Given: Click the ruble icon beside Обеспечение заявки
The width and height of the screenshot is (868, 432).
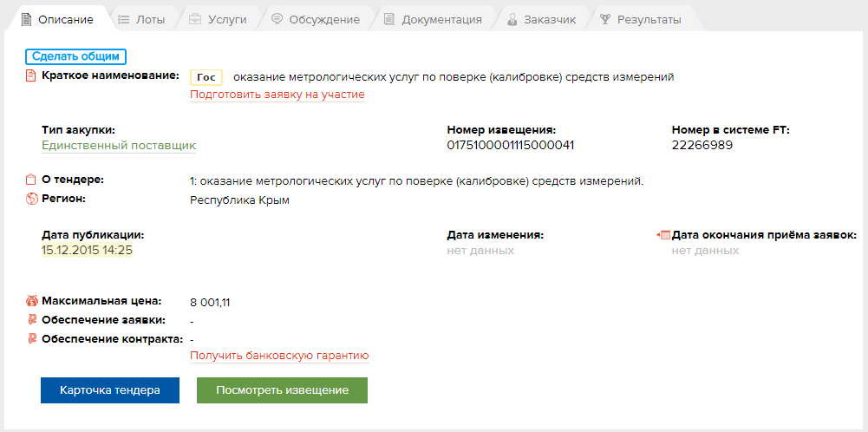Looking at the screenshot, I should (31, 319).
